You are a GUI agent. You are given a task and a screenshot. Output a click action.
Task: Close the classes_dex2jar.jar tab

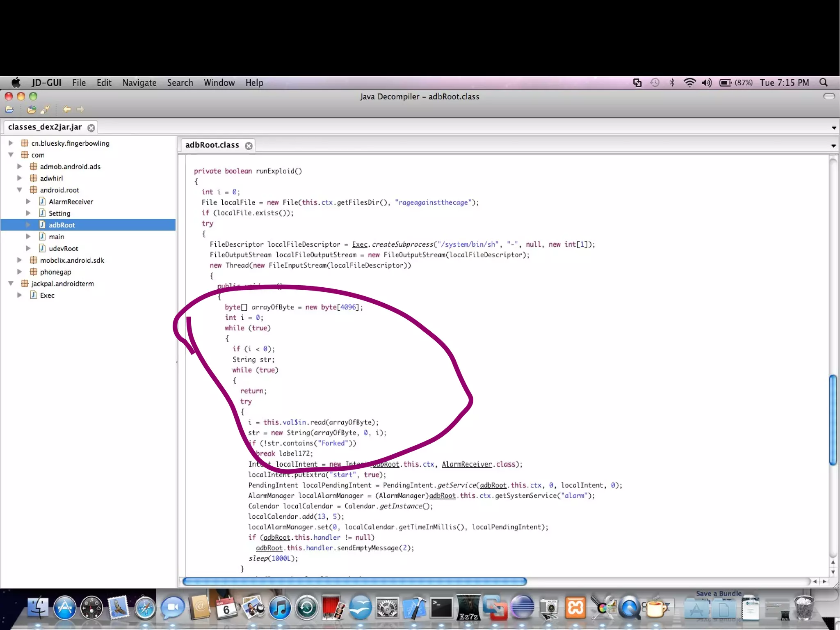click(91, 128)
